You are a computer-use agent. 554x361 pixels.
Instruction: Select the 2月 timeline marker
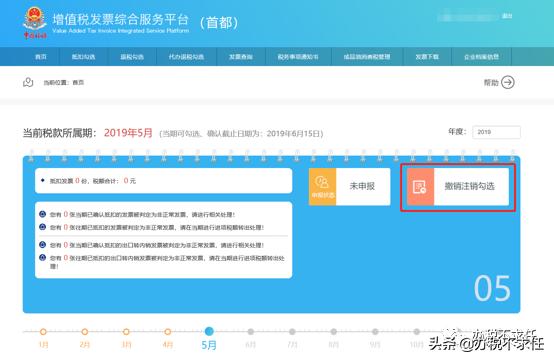coord(84,332)
